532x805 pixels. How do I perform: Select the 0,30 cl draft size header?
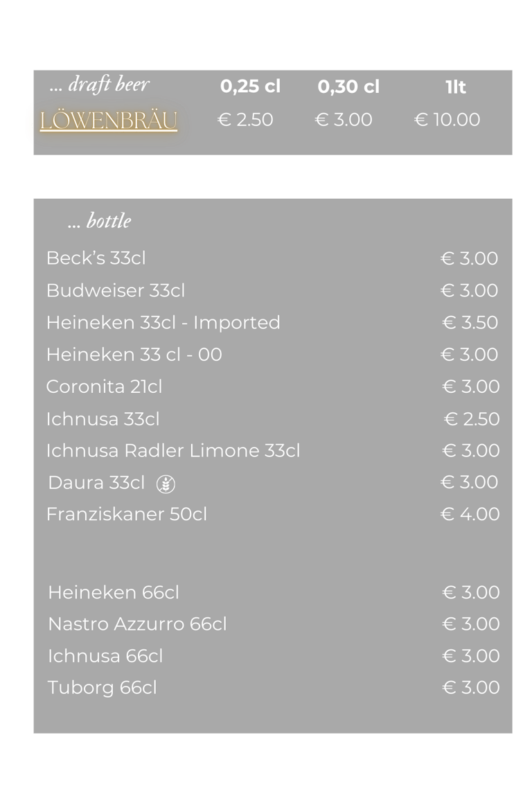(x=348, y=87)
